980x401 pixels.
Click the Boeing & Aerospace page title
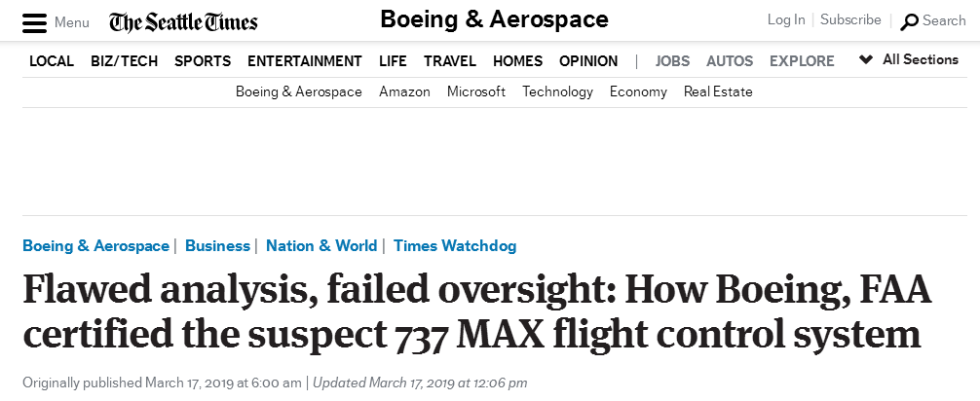(494, 19)
